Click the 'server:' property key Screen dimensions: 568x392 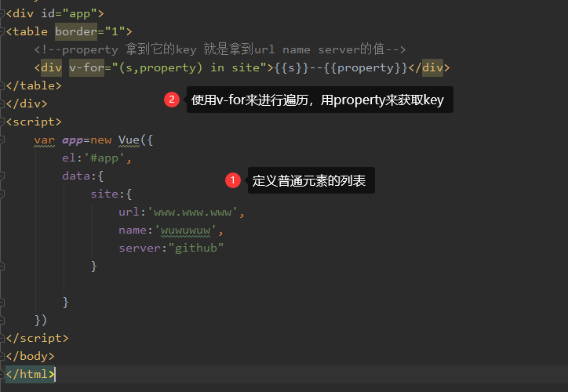click(143, 249)
